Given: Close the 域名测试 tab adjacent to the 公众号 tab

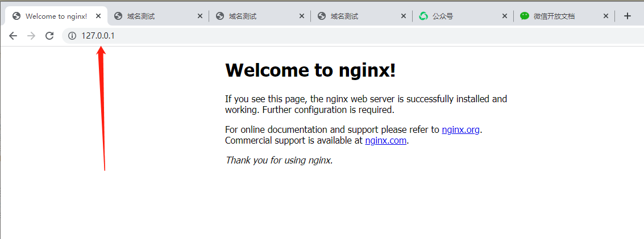Looking at the screenshot, I should pos(404,16).
